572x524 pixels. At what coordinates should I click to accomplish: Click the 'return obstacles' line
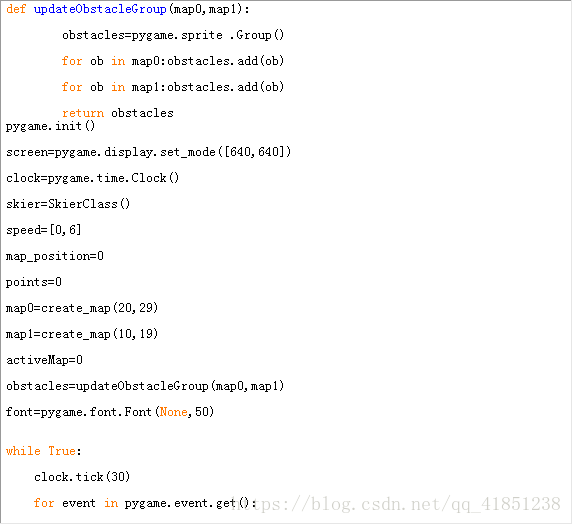118,113
